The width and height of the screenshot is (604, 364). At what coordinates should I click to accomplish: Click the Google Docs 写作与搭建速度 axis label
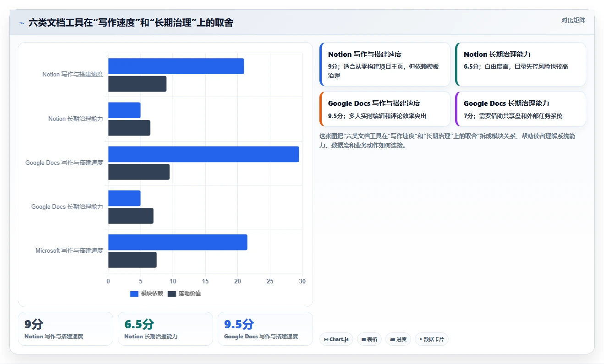click(64, 163)
